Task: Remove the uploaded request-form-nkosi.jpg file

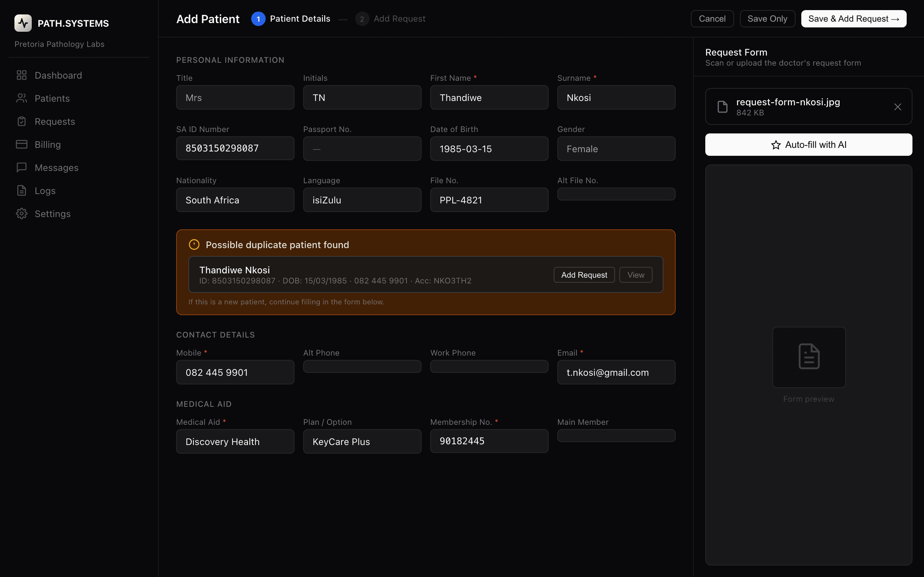Action: [x=897, y=106]
